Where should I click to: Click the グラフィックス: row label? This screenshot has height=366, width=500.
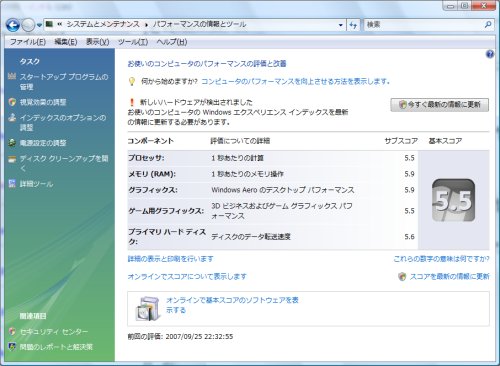pos(153,190)
